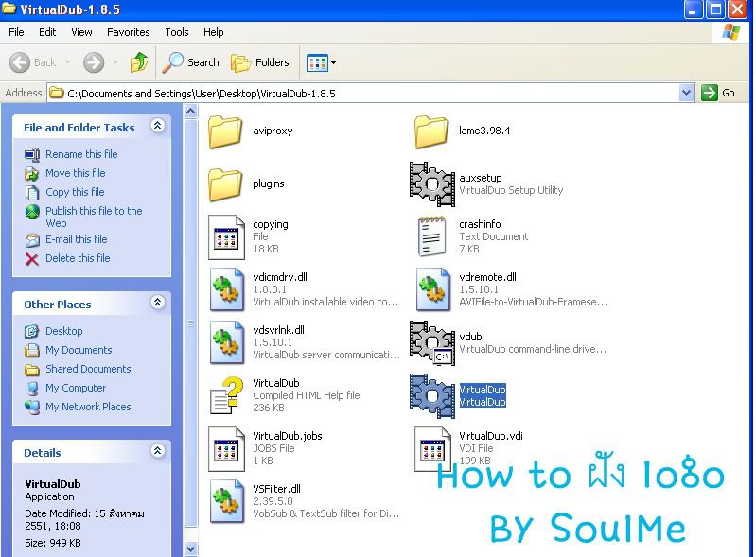Click E-mail this file link
This screenshot has width=756, height=557.
pyautogui.click(x=77, y=239)
